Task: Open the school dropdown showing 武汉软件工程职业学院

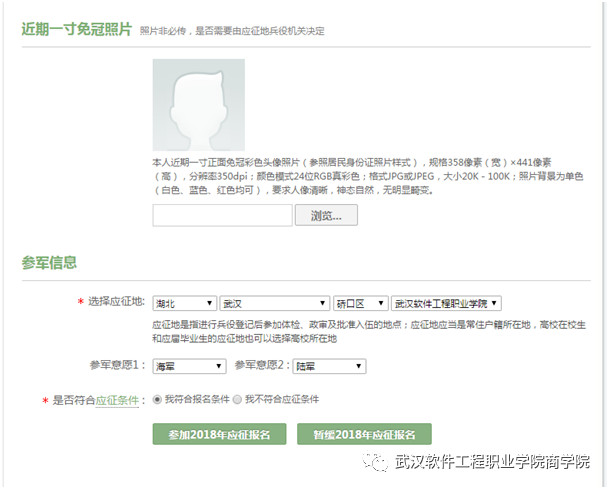Action: tap(446, 303)
